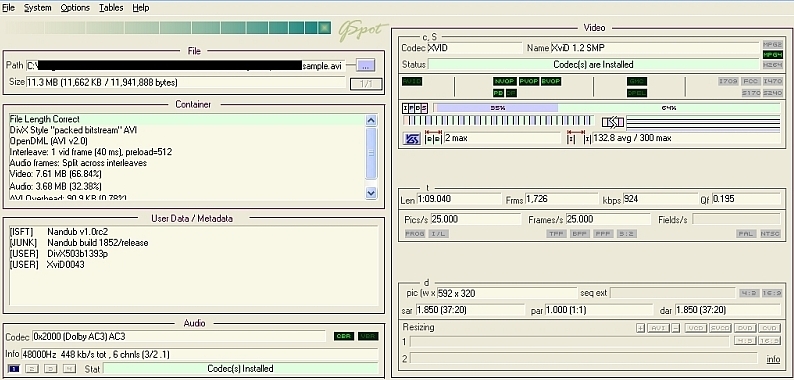Click the 'XviD0043' metadata entry
Image resolution: width=794 pixels, height=380 pixels.
66,264
